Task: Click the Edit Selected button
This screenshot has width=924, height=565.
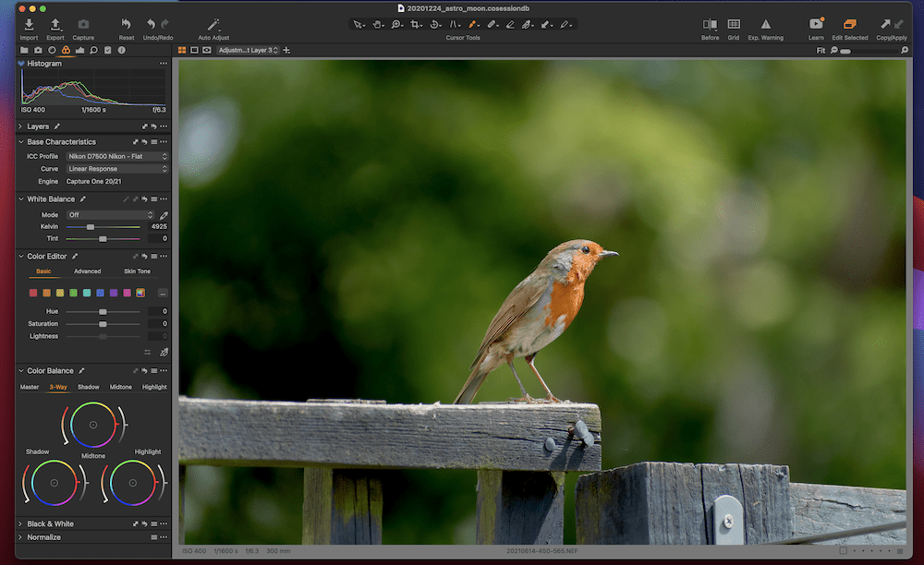Action: click(x=849, y=24)
